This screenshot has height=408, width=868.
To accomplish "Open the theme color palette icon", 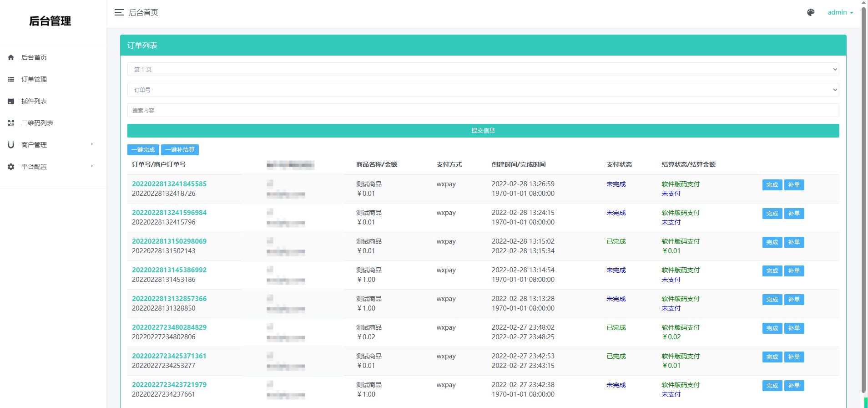I will point(811,12).
